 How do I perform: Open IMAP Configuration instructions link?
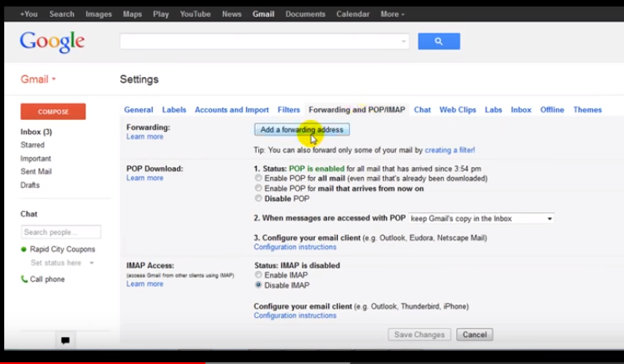pyautogui.click(x=295, y=315)
